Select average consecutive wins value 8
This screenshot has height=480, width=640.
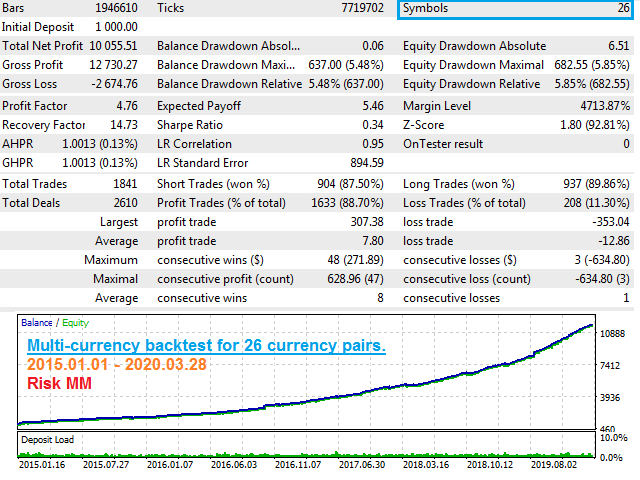tap(380, 298)
